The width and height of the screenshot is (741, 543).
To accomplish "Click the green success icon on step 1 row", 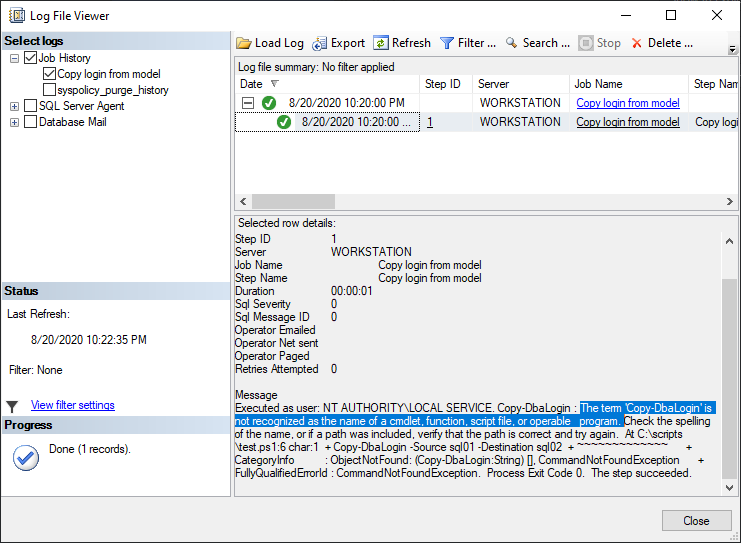I will tap(284, 122).
